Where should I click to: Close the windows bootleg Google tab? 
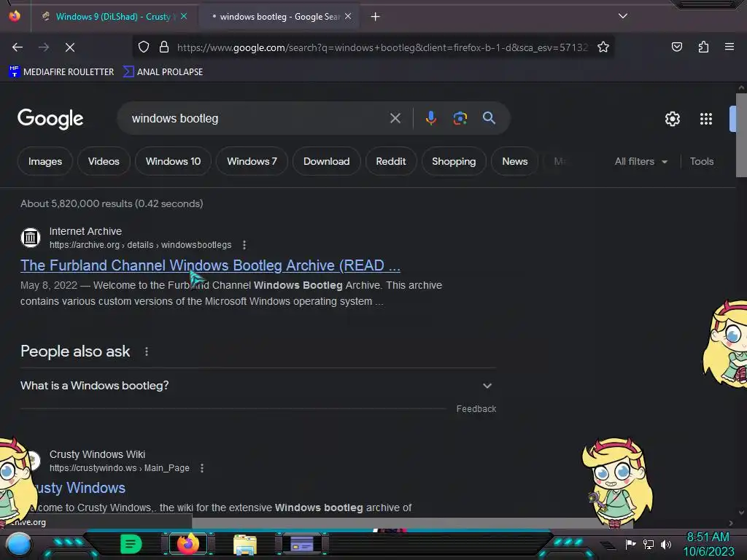coord(348,17)
